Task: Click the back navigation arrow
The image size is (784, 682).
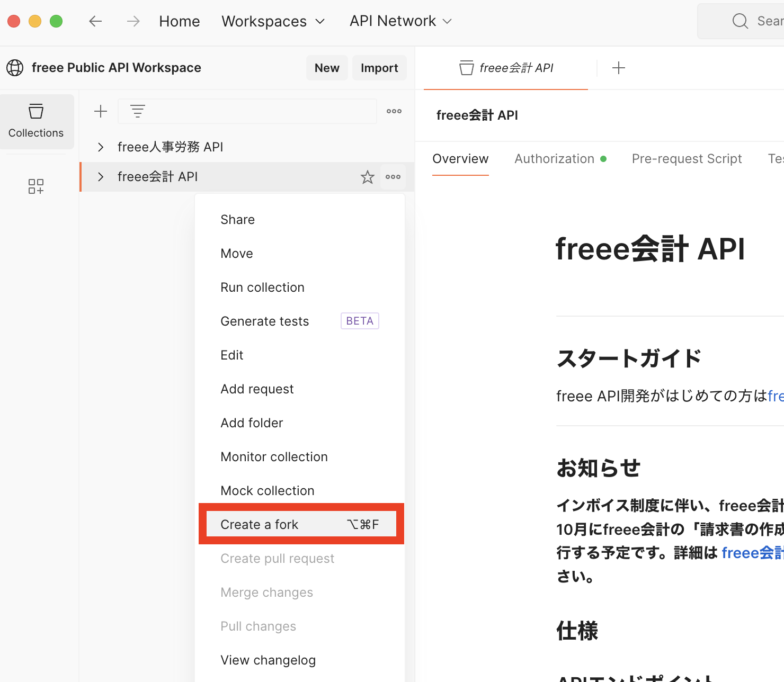Action: tap(95, 21)
